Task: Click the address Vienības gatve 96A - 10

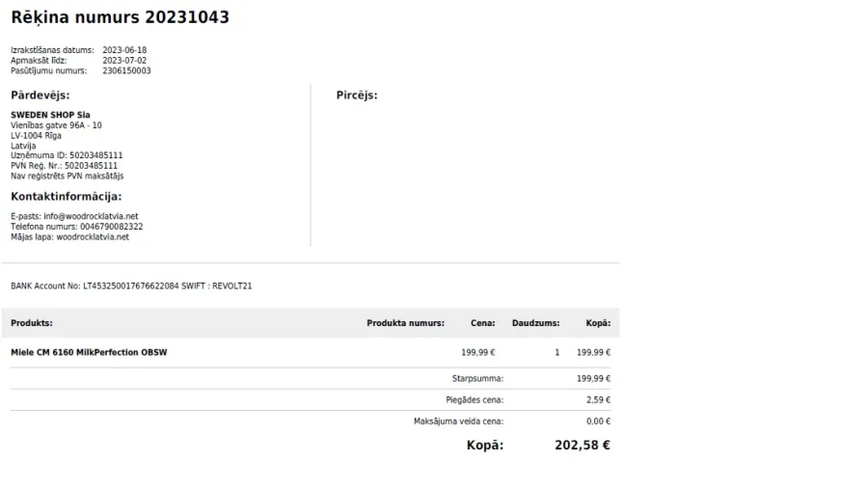Action: (x=57, y=125)
